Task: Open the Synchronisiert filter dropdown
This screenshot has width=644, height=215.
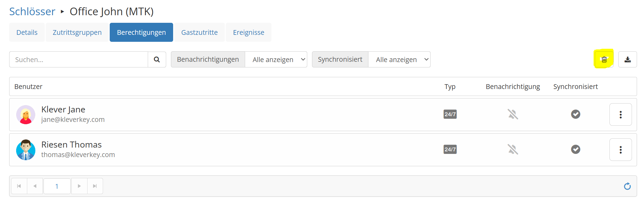Action: [x=399, y=60]
